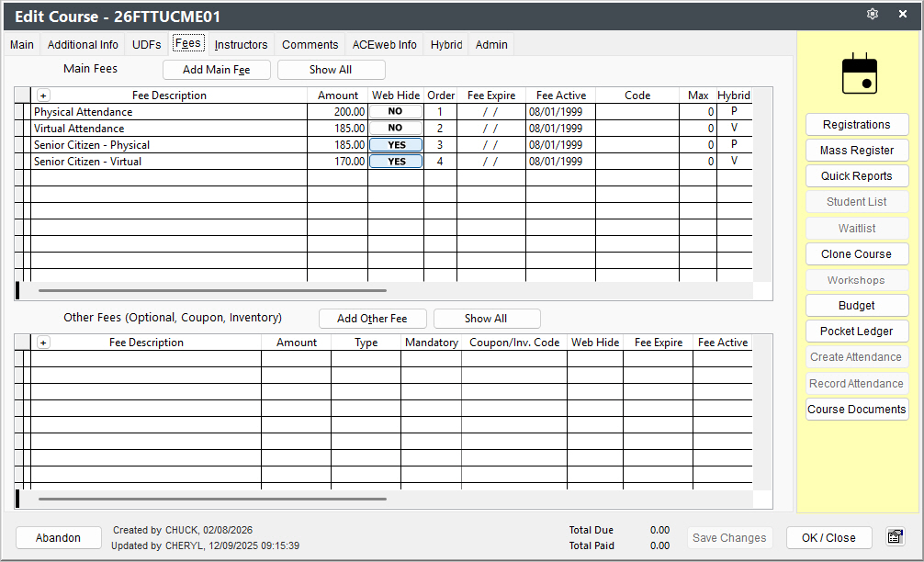The width and height of the screenshot is (924, 562).
Task: Open the notes icon beside OK / Close
Action: (896, 536)
